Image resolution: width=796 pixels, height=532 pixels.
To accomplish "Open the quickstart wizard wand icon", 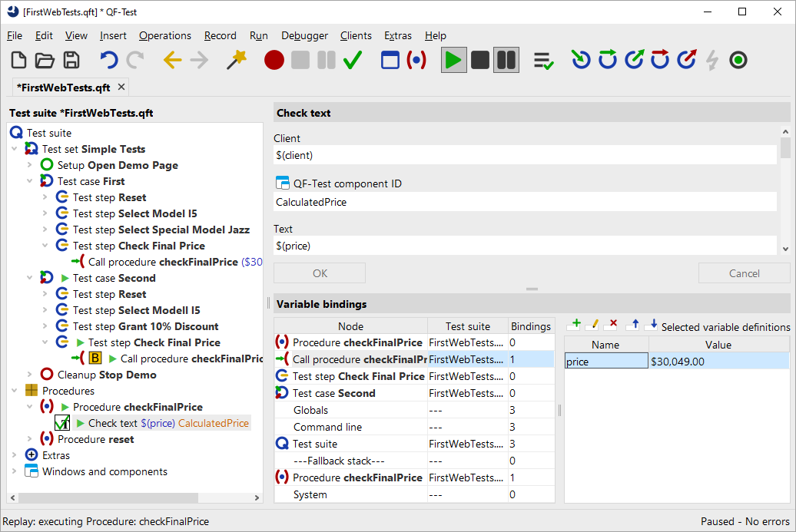I will click(236, 60).
